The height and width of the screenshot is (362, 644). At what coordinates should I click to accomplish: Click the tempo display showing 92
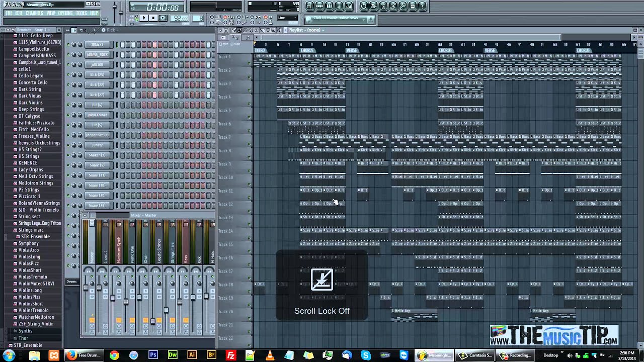pos(179,18)
